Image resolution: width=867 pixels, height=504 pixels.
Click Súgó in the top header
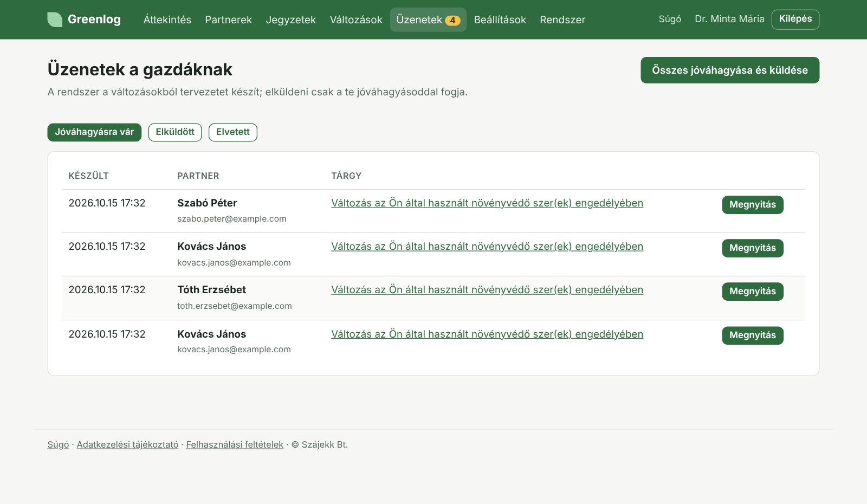670,19
